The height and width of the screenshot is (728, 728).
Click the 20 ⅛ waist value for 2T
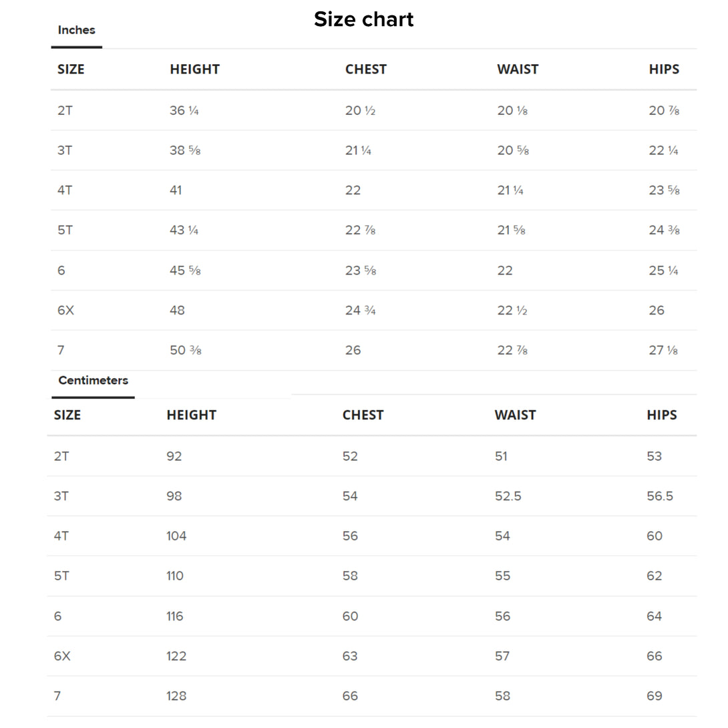click(x=512, y=111)
